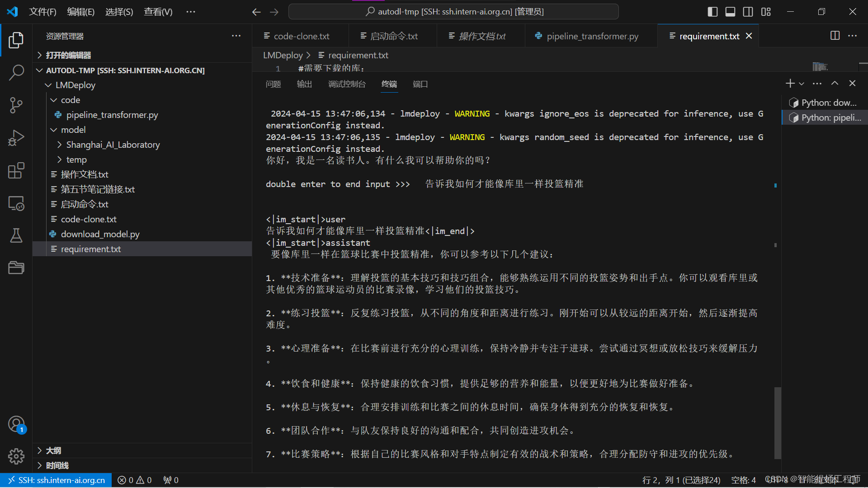Open the 查看 menu
This screenshot has height=488, width=868.
point(157,12)
